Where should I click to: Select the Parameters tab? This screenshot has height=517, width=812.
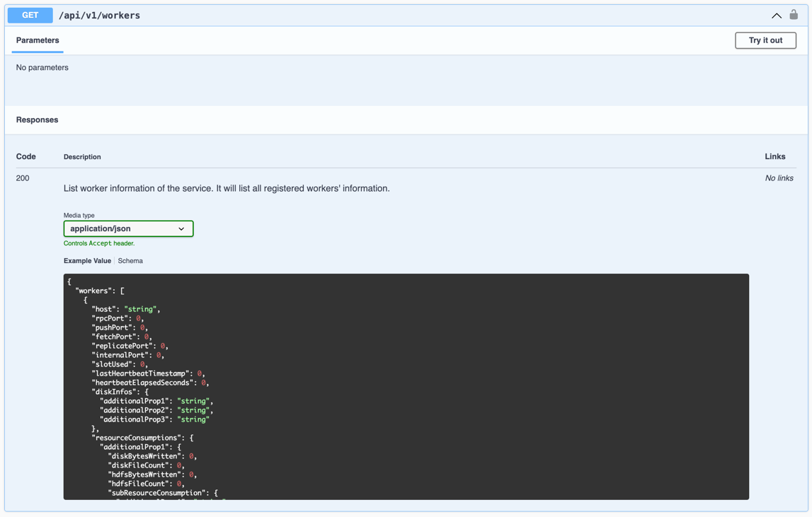38,40
